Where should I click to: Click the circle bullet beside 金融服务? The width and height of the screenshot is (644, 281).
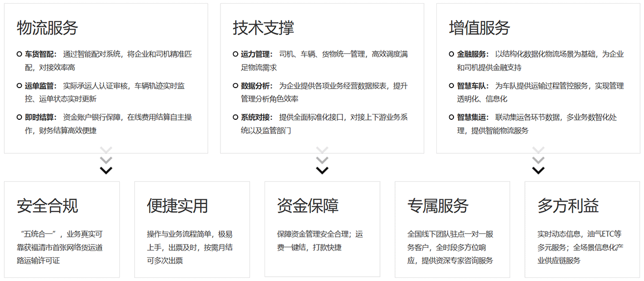tap(452, 54)
